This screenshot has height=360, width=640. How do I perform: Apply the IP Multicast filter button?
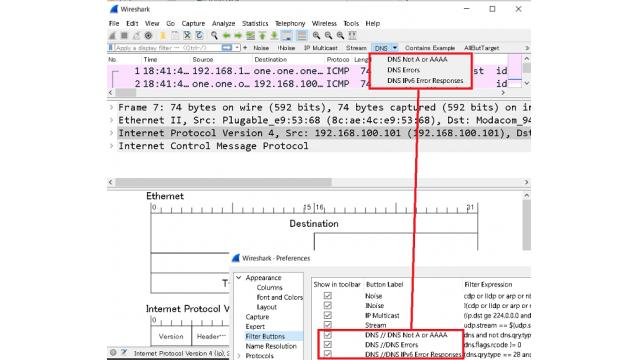click(x=321, y=48)
